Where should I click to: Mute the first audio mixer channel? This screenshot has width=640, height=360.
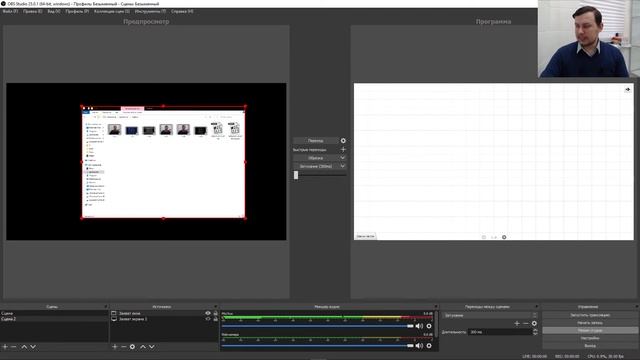419,326
